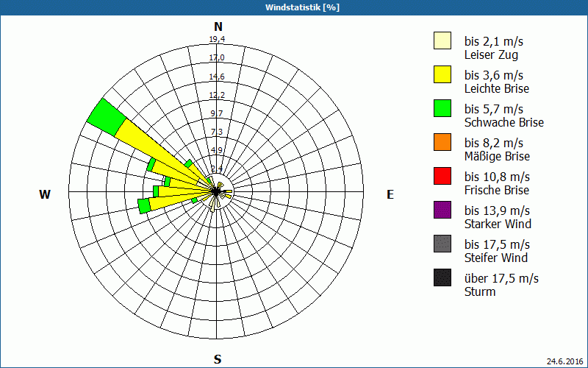Click the 'Leichte Brise' legend label
The width and height of the screenshot is (588, 368).
(x=497, y=88)
